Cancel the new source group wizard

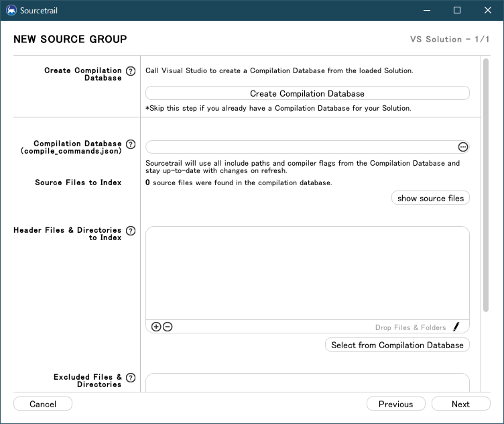43,404
